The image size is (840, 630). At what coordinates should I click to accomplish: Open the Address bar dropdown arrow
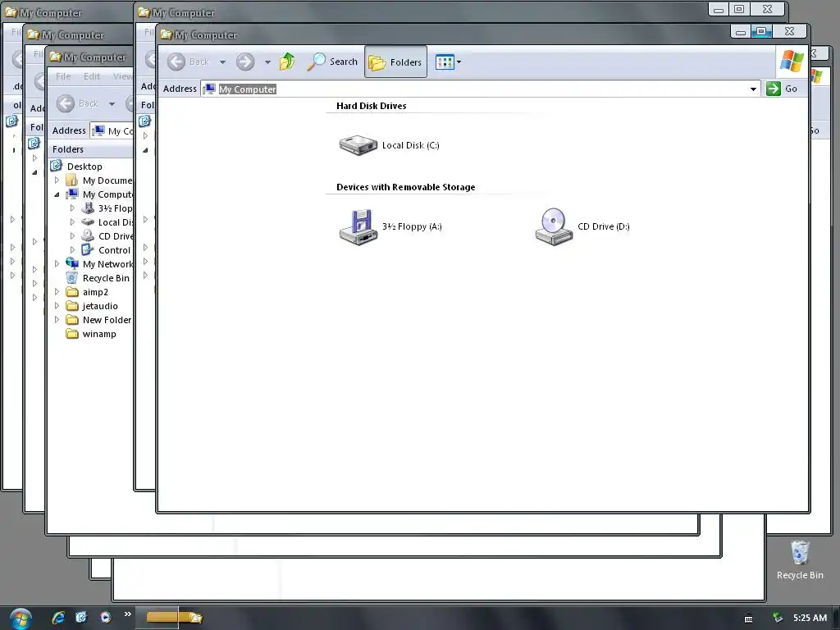tap(753, 89)
